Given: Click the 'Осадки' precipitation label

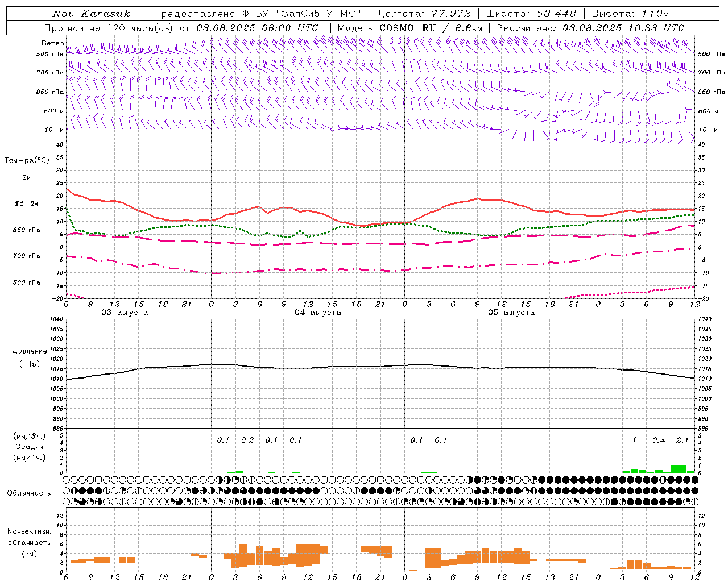Looking at the screenshot, I should coord(29,447).
